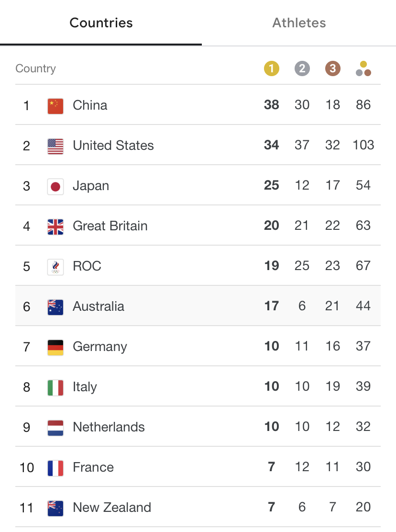The height and width of the screenshot is (532, 396).
Task: Click United States total of 103
Action: [363, 145]
